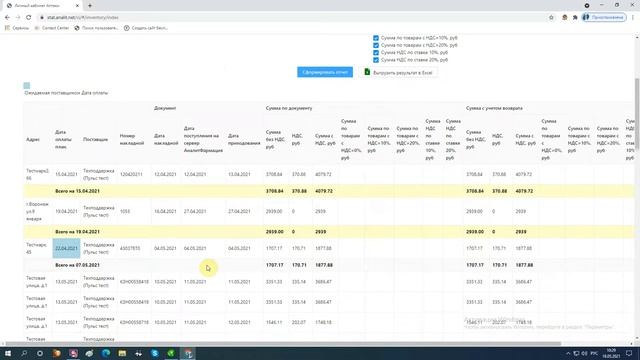Screen dimensions: 640x360
Task: Click the site lock icon in the address bar
Action: [x=42, y=18]
